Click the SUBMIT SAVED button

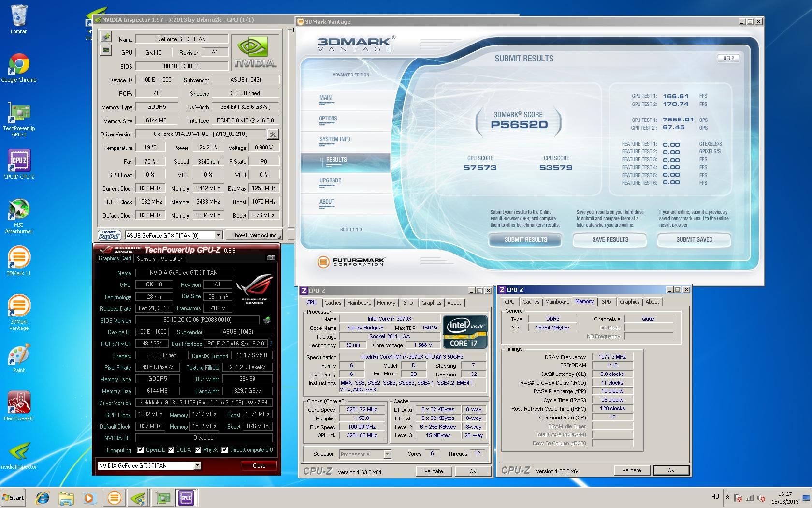click(695, 239)
